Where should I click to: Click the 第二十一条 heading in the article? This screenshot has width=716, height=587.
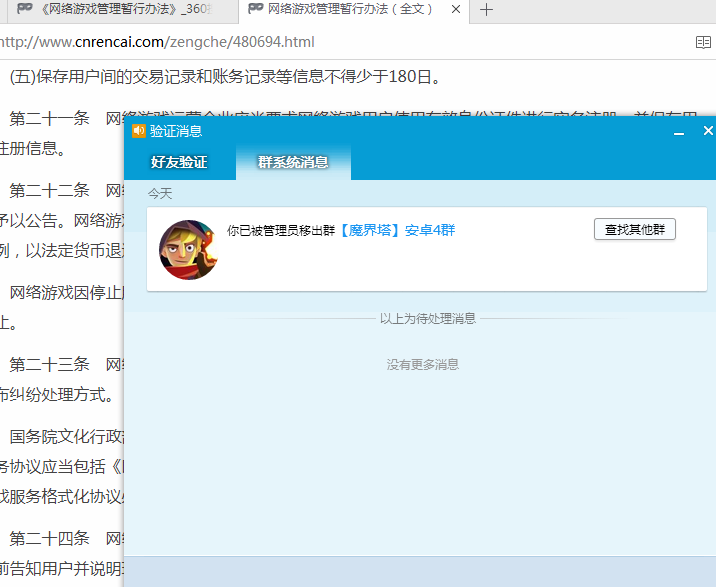pos(49,118)
